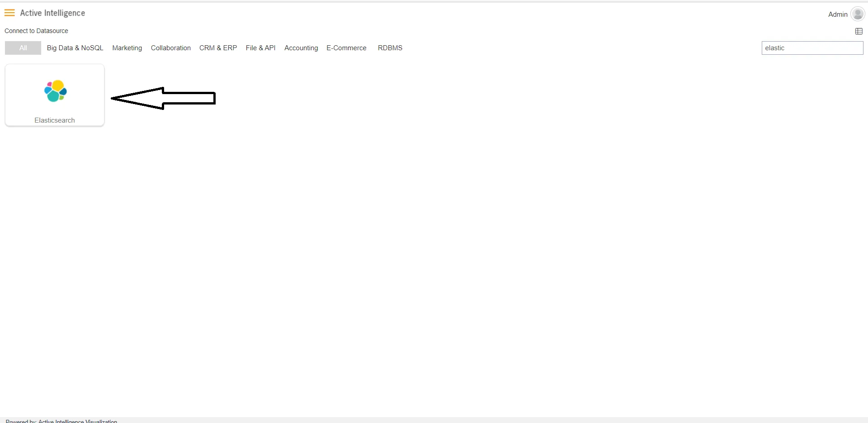868x423 pixels.
Task: Click the Admin username label
Action: (x=838, y=14)
